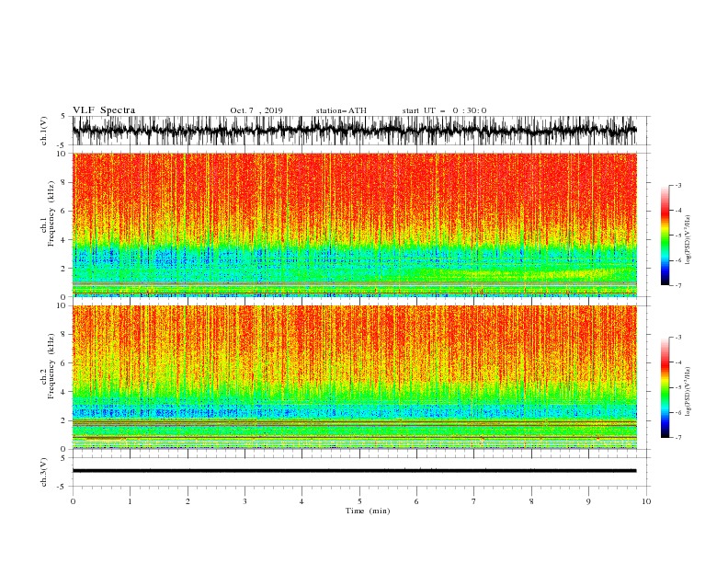Click the ch.1 spectrogram color scale bar
This screenshot has height=563, width=728.
(665, 236)
